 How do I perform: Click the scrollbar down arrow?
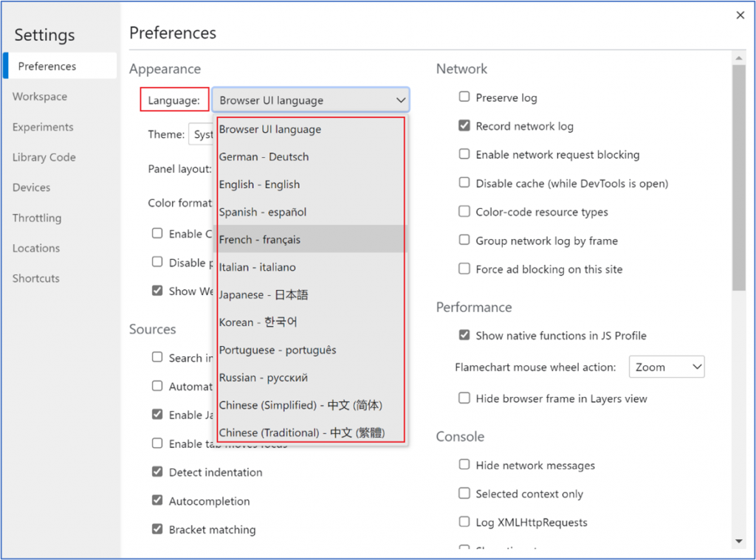click(x=739, y=542)
